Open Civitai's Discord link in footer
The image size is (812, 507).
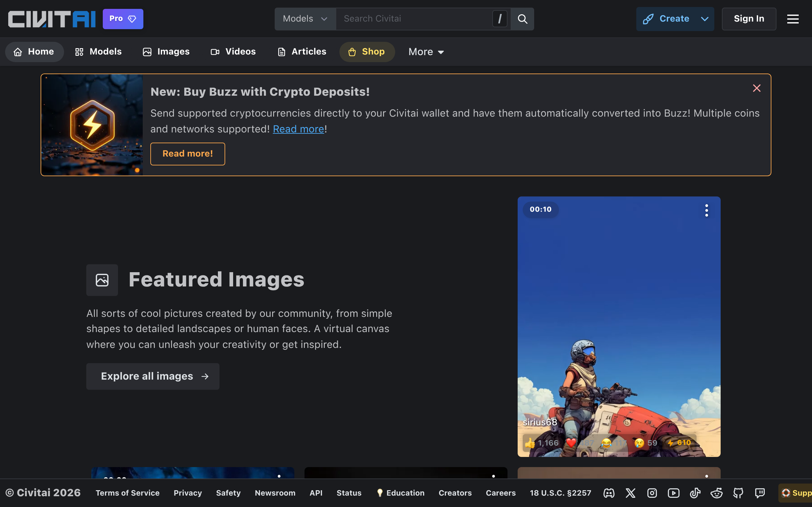tap(609, 493)
